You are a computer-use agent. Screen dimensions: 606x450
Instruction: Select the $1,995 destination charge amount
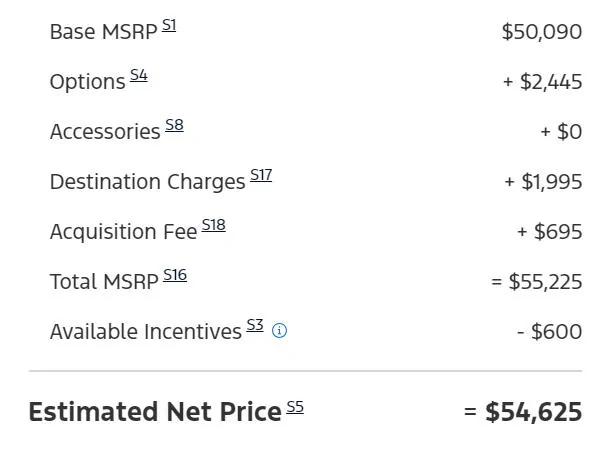pyautogui.click(x=552, y=182)
